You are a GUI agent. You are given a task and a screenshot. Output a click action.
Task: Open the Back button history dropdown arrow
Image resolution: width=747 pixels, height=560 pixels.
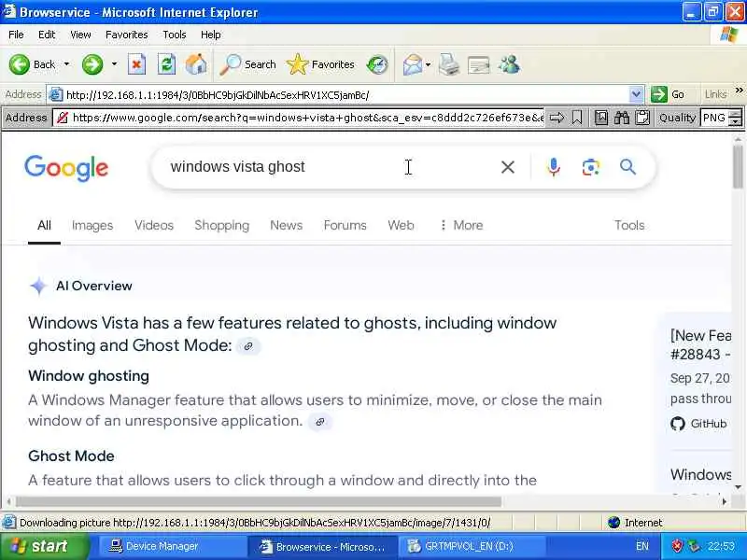[66, 63]
